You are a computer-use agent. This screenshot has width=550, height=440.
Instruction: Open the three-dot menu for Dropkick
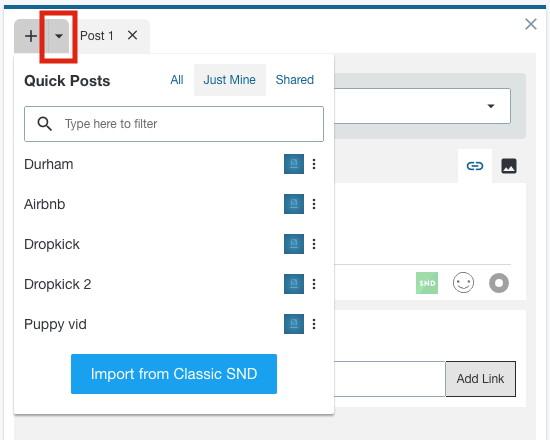tap(314, 244)
